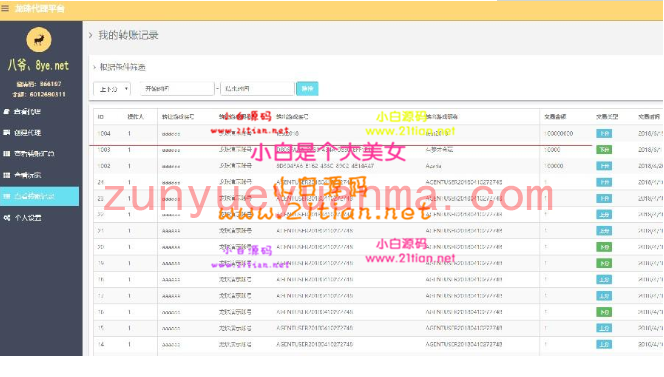Click the chevron before 我的转账记录 title

pyautogui.click(x=91, y=36)
